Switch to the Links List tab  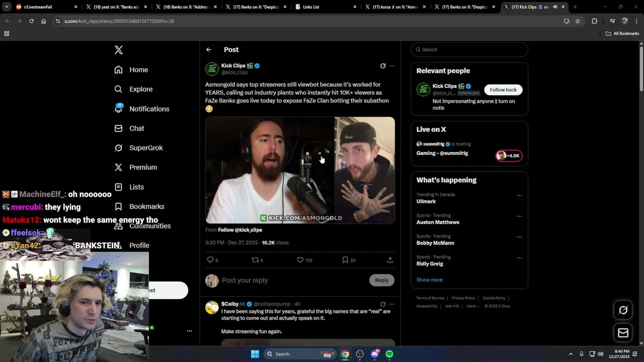point(325,7)
